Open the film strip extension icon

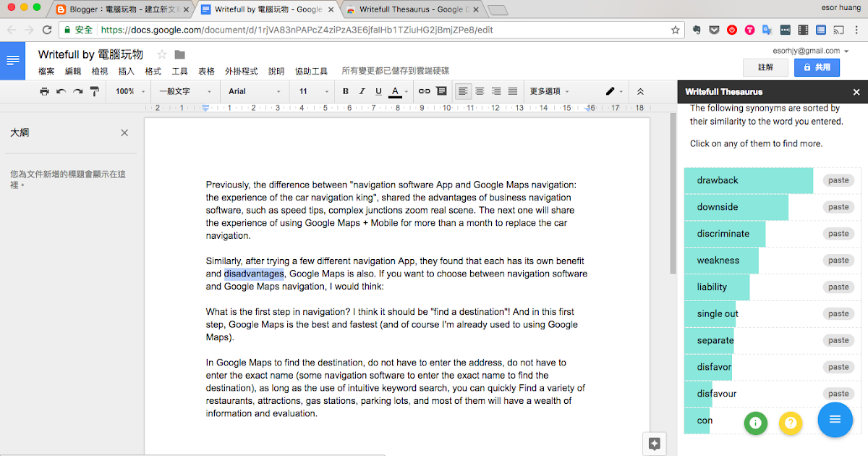coord(803,30)
